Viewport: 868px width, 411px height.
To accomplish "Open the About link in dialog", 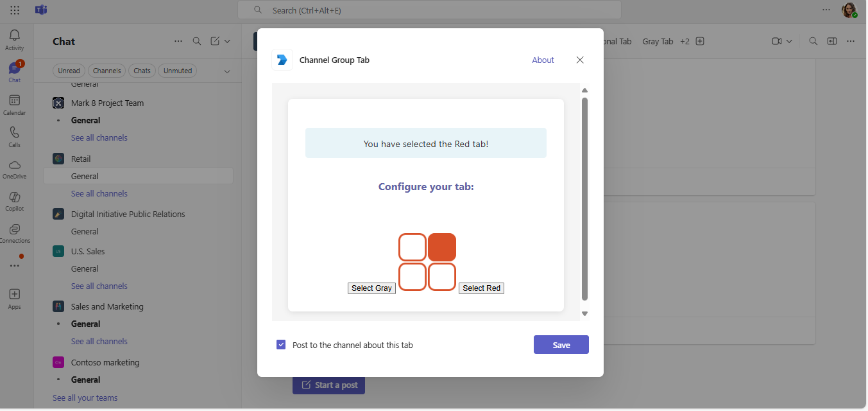I will 543,60.
